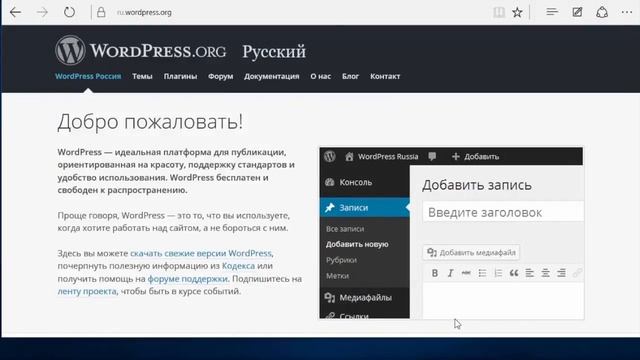Screen dimensions: 640x360
Task: Open the форуме поддержки link
Action: (188, 279)
